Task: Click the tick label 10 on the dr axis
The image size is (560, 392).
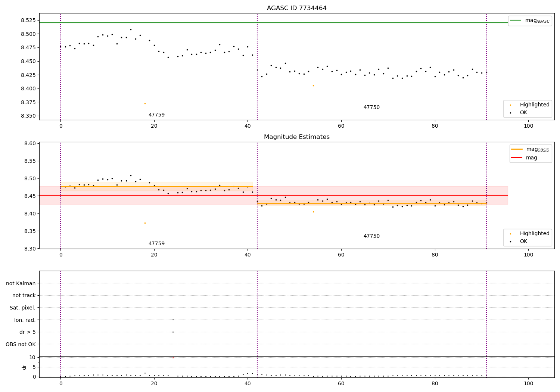Action: click(32, 357)
